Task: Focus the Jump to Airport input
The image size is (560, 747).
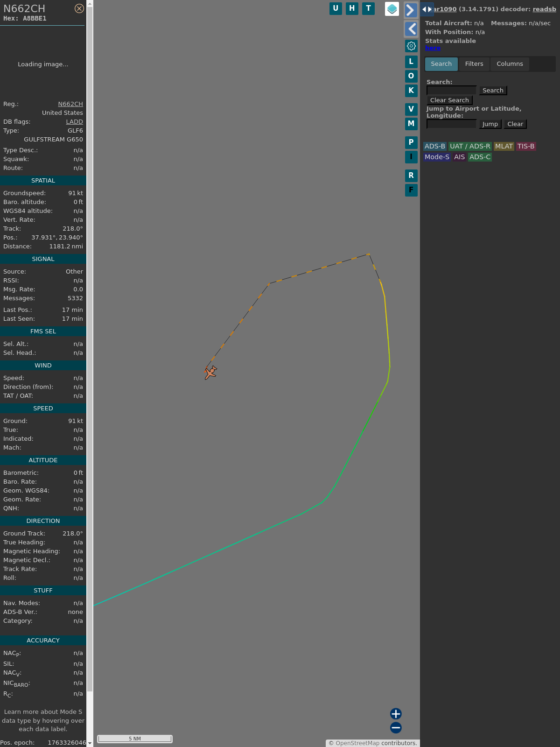Action: click(451, 124)
